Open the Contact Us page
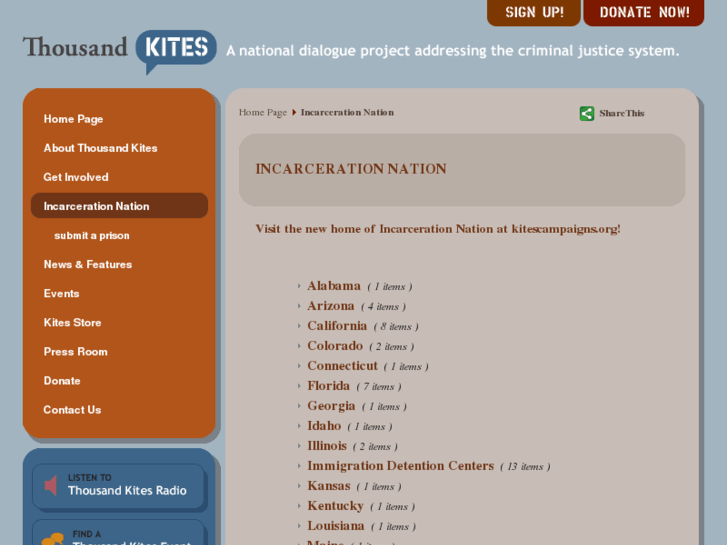The image size is (727, 545). [x=72, y=410]
